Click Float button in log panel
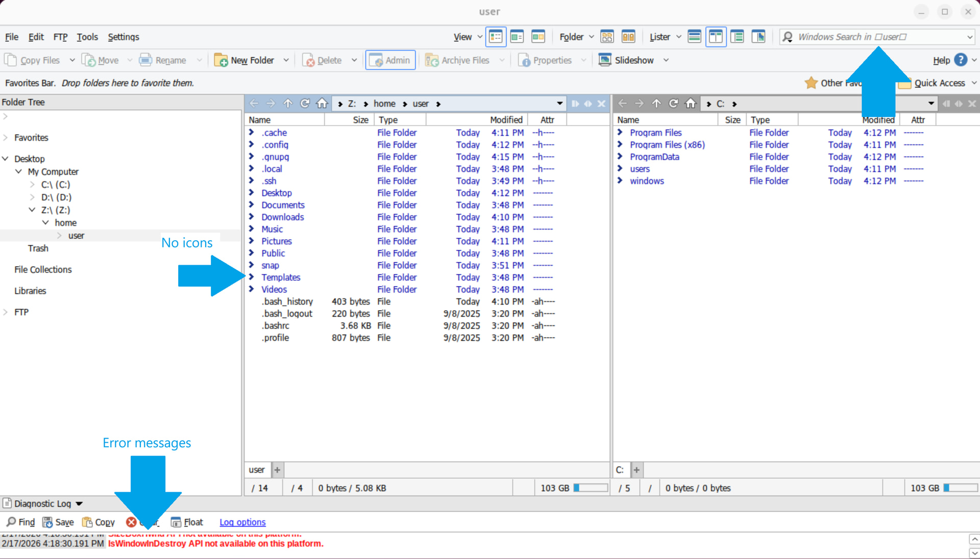Image resolution: width=980 pixels, height=559 pixels. [x=187, y=522]
